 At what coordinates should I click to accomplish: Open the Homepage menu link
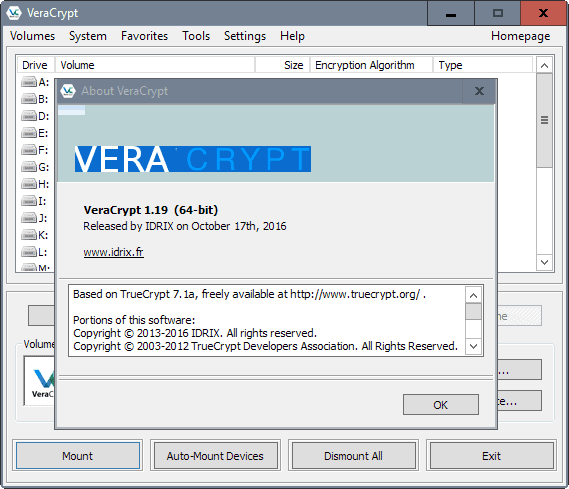[x=520, y=36]
